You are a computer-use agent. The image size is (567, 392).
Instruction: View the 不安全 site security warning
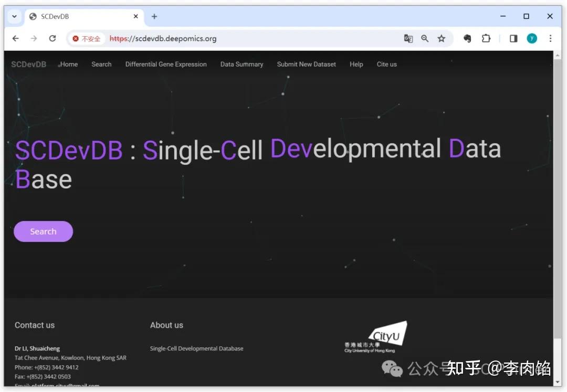pos(87,38)
